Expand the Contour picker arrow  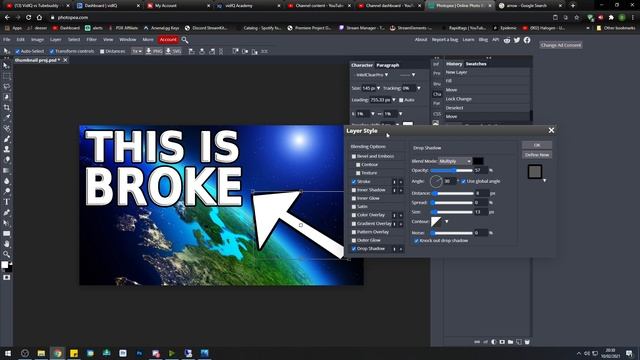(x=447, y=222)
